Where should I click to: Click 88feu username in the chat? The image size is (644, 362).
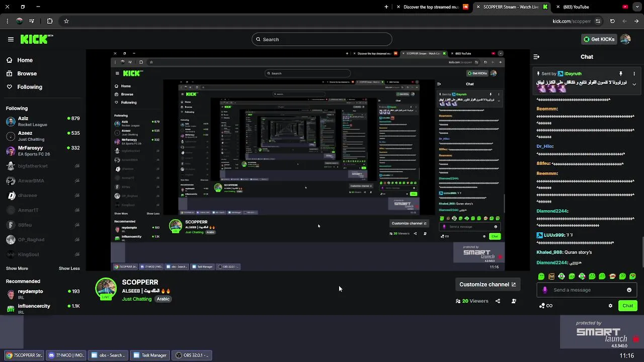(x=543, y=163)
